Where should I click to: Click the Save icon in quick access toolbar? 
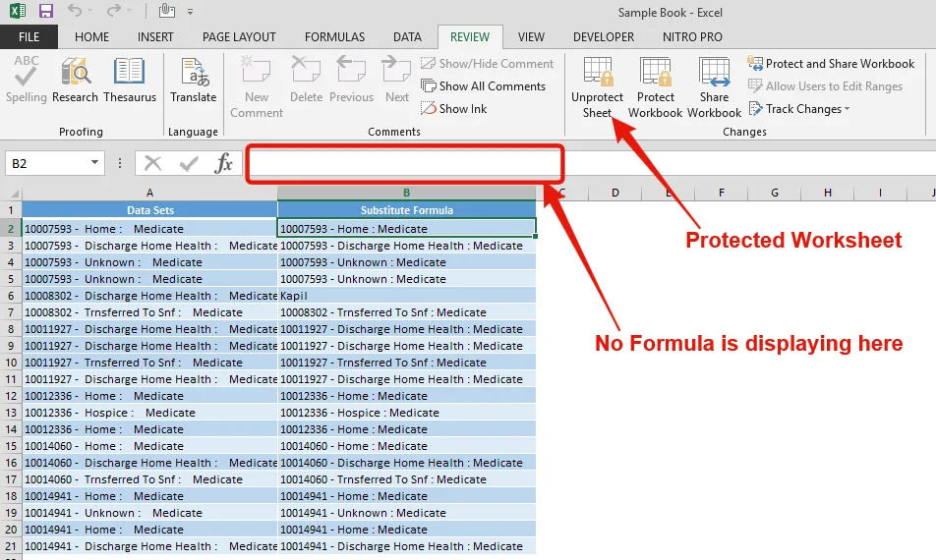click(46, 11)
